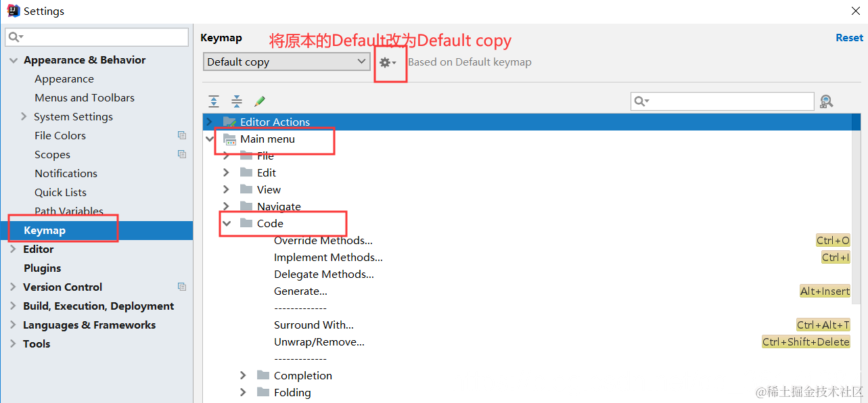Select the Unwrap/Remove... action
This screenshot has height=403, width=868.
(319, 341)
